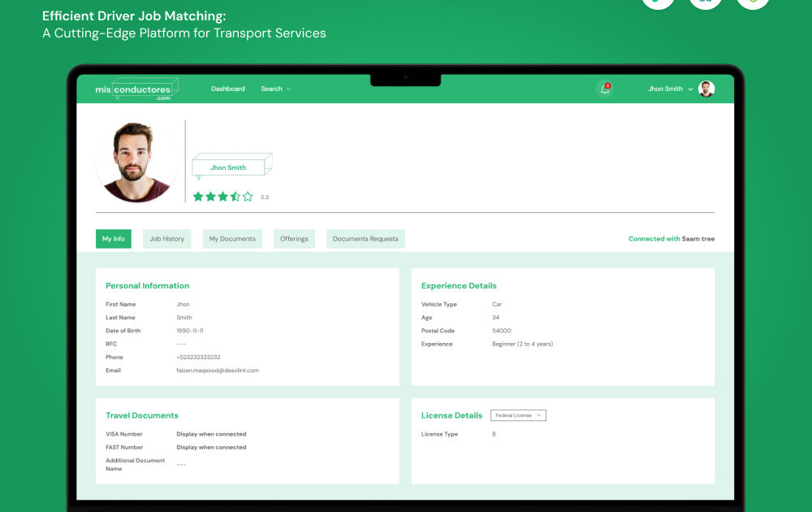Click the License Details heading
812x512 pixels.
pyautogui.click(x=451, y=415)
